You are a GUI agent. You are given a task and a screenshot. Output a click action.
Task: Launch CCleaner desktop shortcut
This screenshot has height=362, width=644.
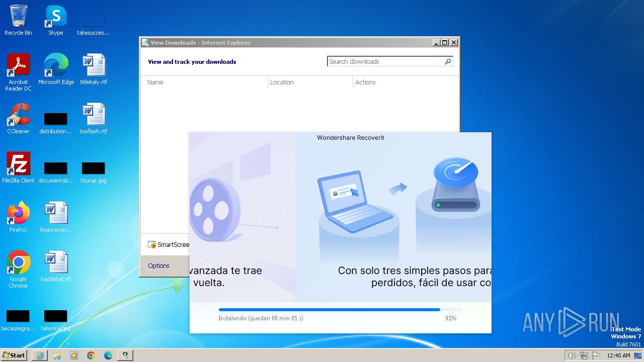click(18, 119)
